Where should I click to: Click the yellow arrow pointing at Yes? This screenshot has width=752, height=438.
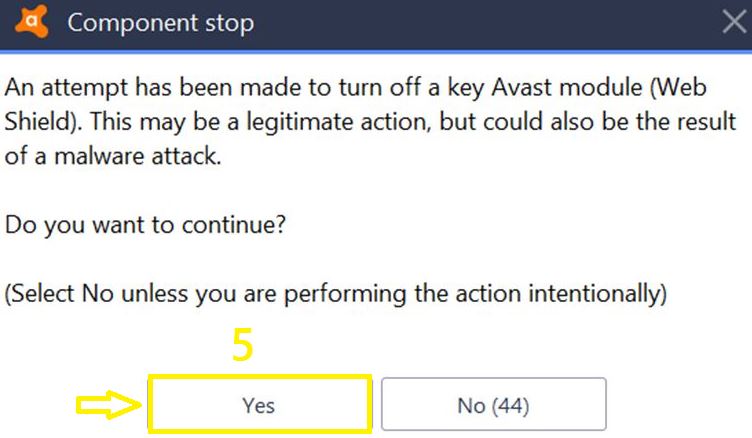click(x=109, y=405)
